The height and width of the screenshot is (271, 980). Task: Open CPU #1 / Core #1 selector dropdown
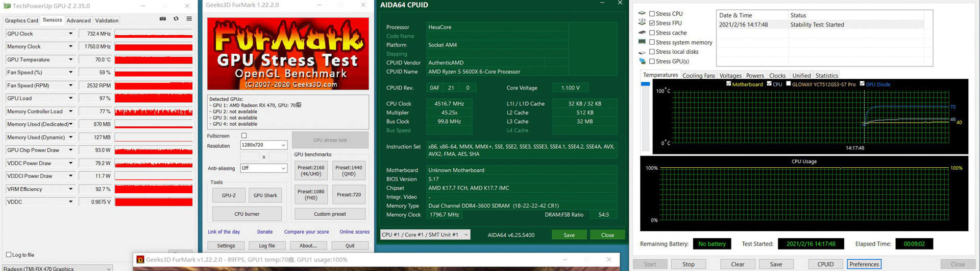click(425, 235)
